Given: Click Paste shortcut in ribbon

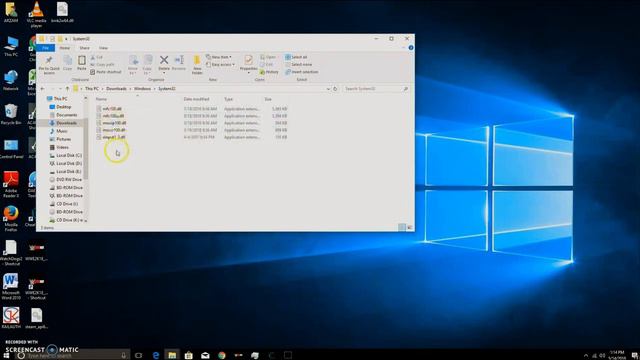Looking at the screenshot, I should coord(106,72).
